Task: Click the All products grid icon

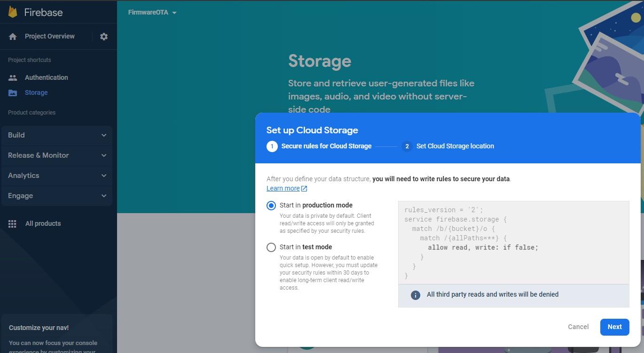Action: point(13,224)
